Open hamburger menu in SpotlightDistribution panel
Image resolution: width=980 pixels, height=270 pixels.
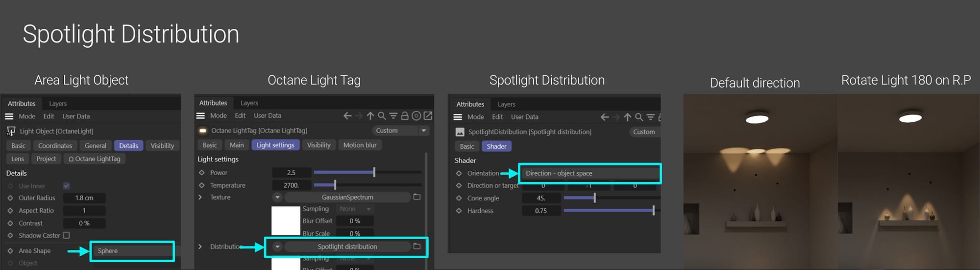[x=458, y=117]
